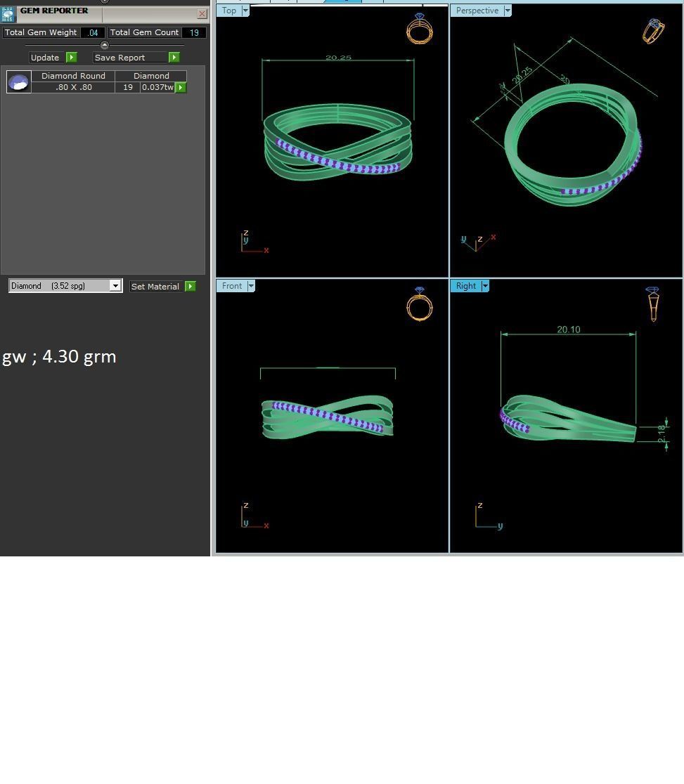Open the Diamond (3.52 spg) material dropdown

click(x=115, y=286)
